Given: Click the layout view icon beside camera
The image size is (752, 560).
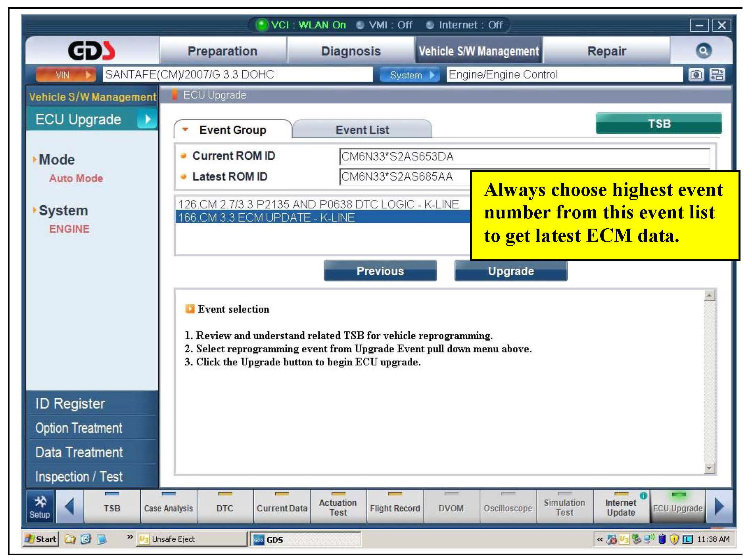Looking at the screenshot, I should 717,75.
